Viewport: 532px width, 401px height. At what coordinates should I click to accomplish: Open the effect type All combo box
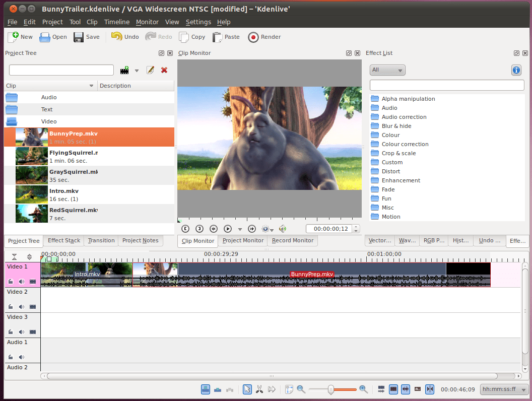click(x=387, y=70)
